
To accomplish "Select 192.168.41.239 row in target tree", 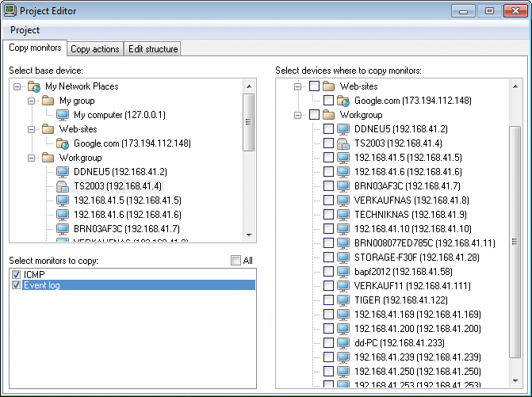I will [x=417, y=357].
